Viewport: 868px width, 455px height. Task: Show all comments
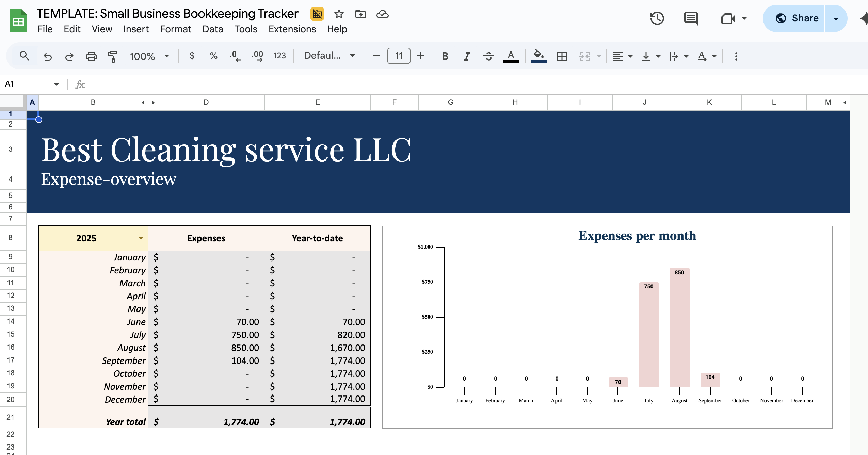point(691,18)
